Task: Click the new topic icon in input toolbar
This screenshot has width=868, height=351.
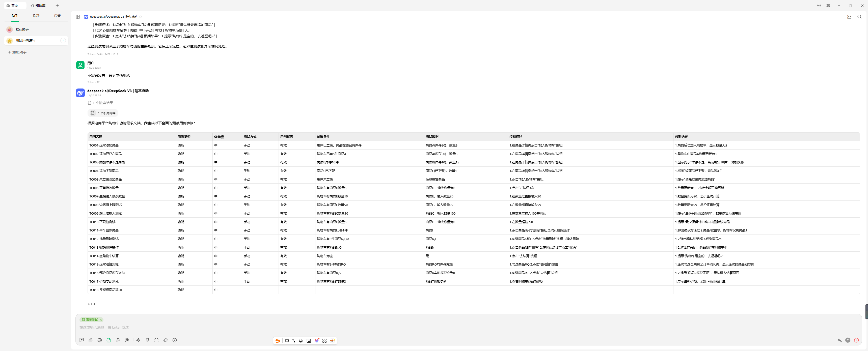Action: 82,340
